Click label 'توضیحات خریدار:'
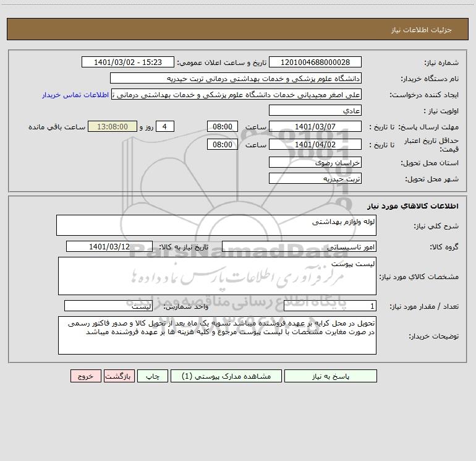Viewport: 476px width, 461px height. click(x=434, y=336)
